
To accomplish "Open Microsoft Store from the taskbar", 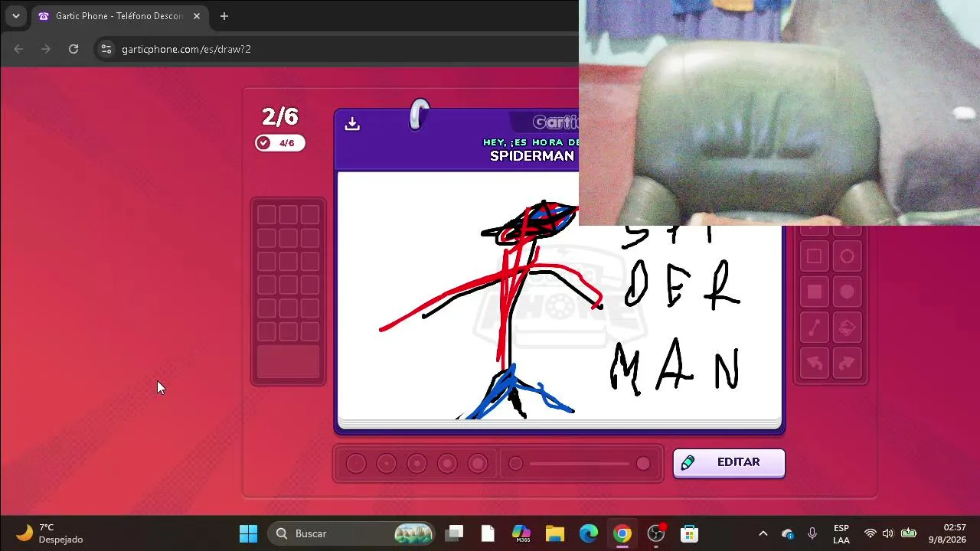I will point(690,533).
